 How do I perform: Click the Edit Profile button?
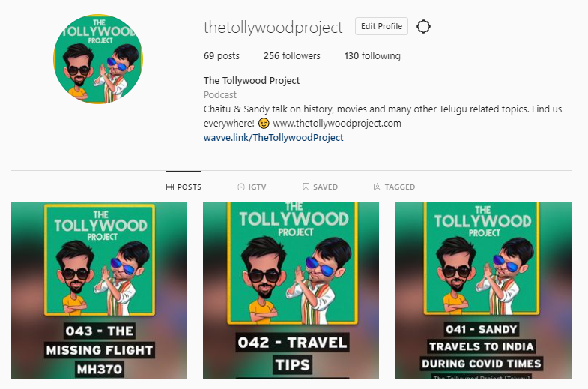[x=381, y=26]
